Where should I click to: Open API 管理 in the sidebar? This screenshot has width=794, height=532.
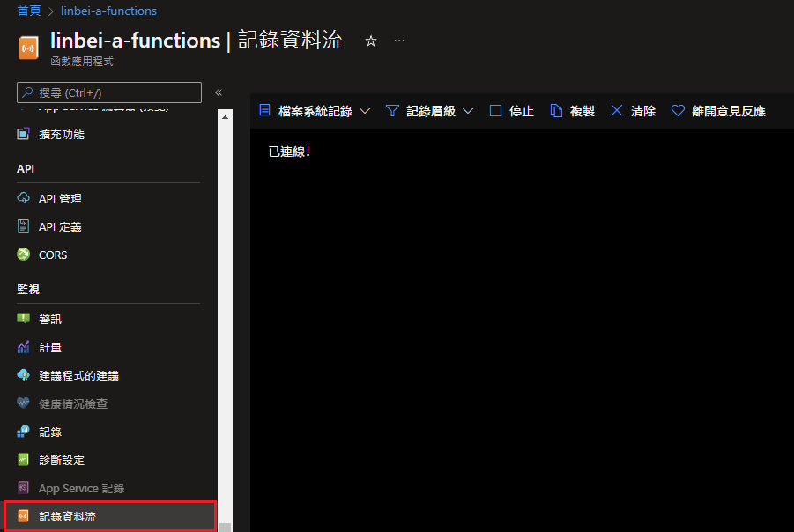(x=60, y=199)
